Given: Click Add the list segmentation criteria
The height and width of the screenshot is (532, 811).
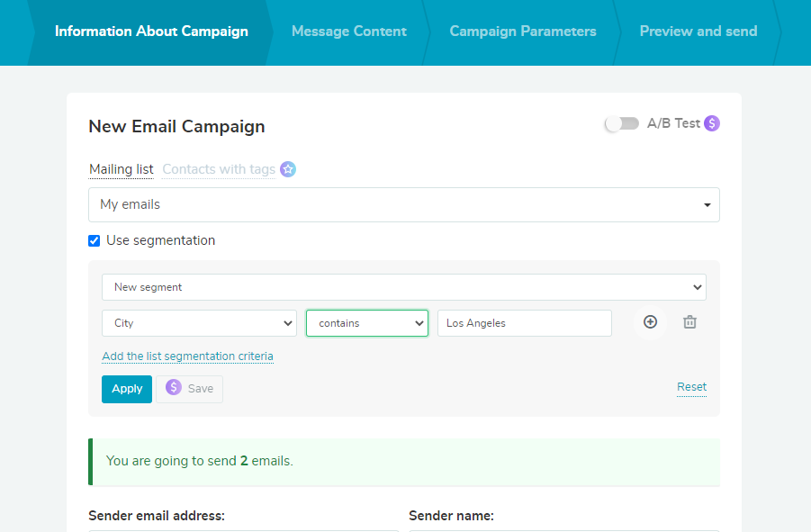Looking at the screenshot, I should (187, 356).
